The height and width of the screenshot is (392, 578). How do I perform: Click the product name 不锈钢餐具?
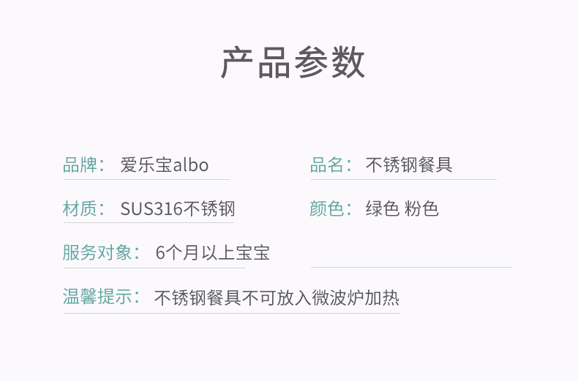pyautogui.click(x=409, y=165)
